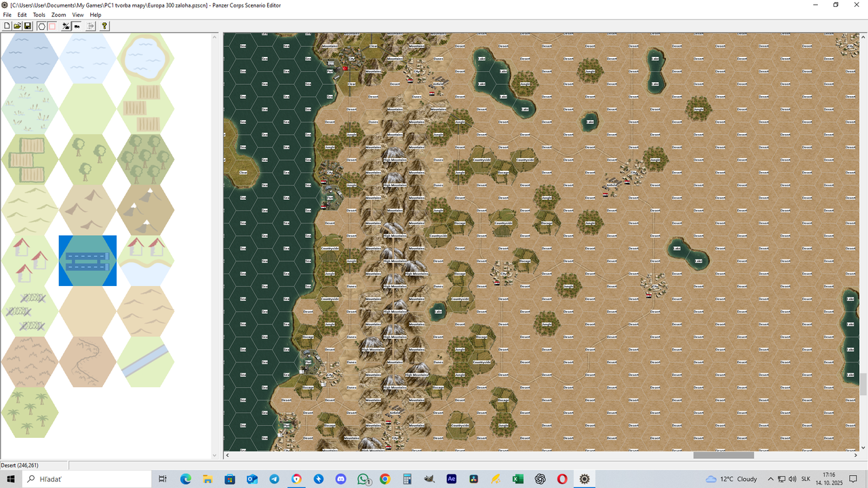Open the File menu

[7, 15]
